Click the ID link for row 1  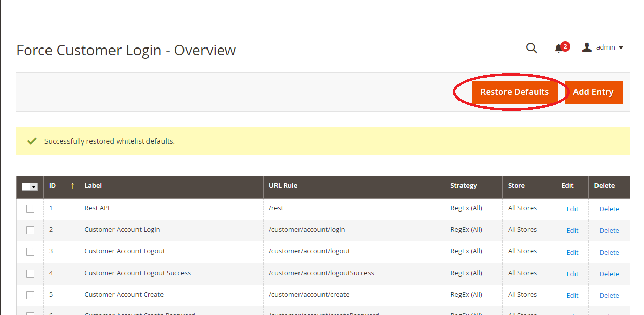[x=50, y=208]
